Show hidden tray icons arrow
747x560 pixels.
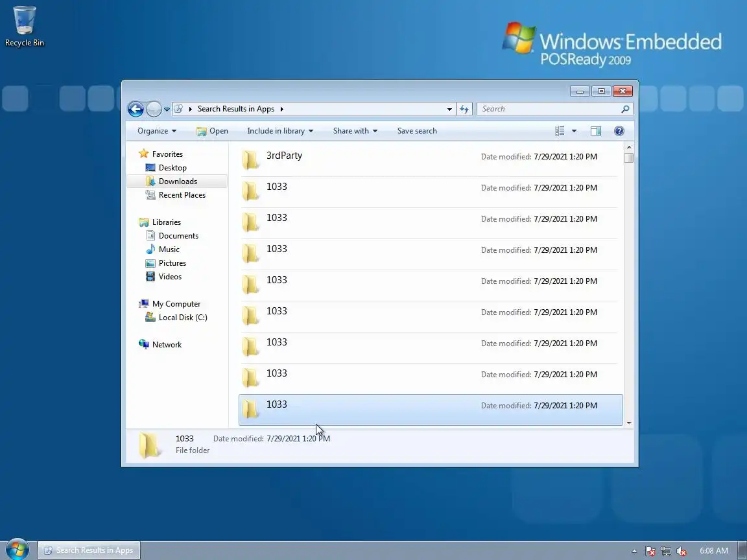pos(635,551)
